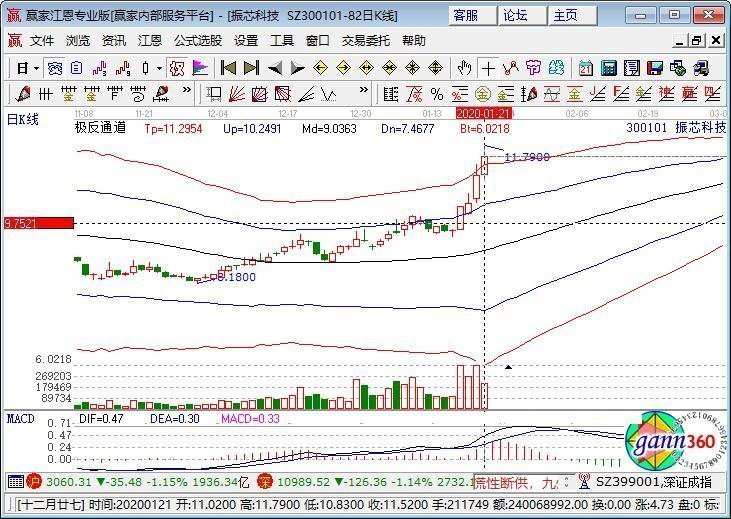Viewport: 731px width, 519px height.
Task: Open the notes list icon
Action: tap(632, 69)
